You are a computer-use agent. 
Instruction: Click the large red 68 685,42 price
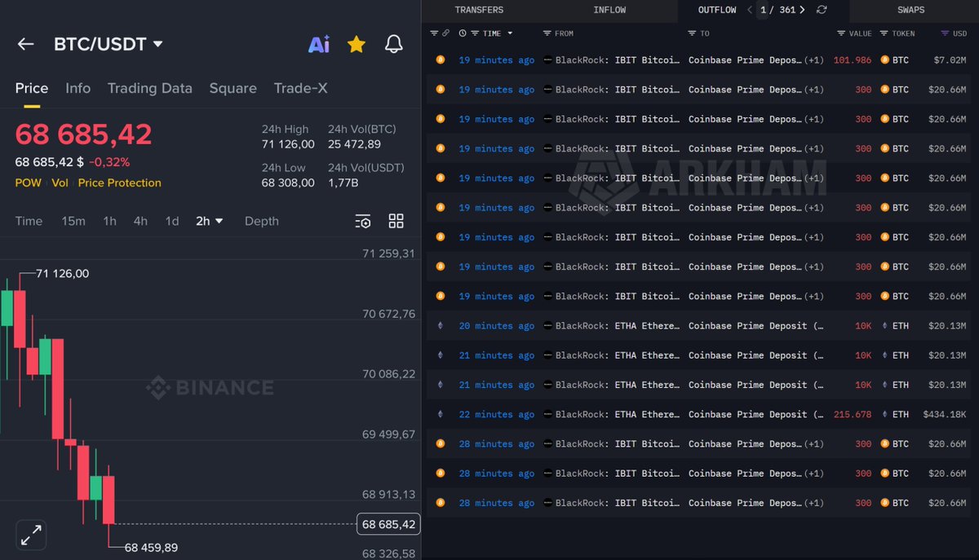83,134
